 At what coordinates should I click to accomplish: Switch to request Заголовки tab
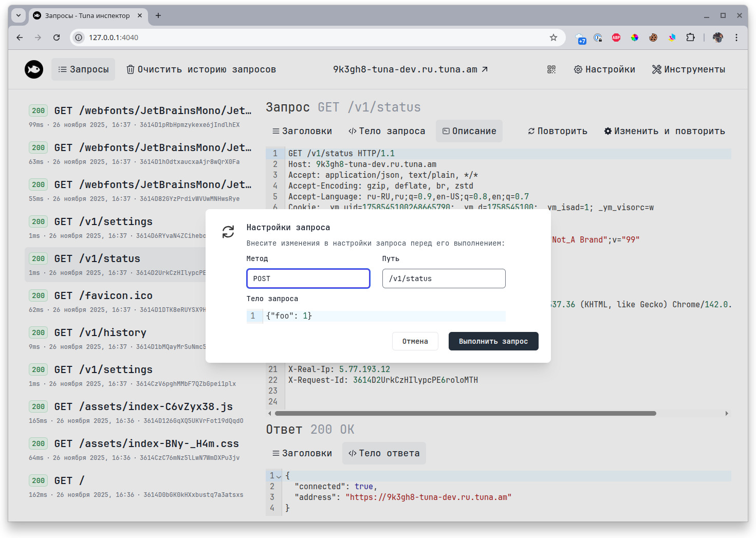302,131
